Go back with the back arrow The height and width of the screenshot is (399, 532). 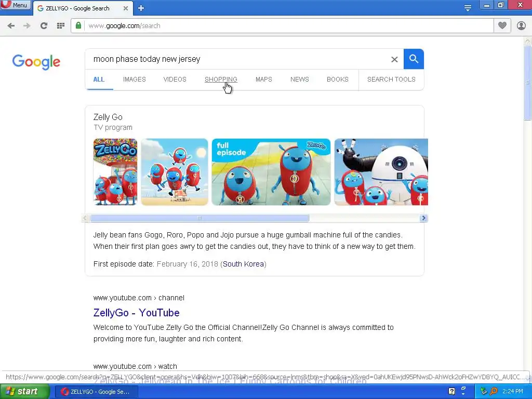coord(11,26)
